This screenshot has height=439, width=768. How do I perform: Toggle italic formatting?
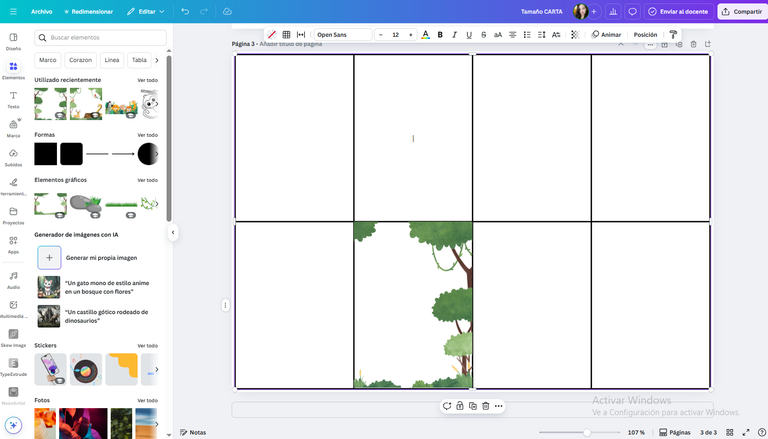(x=455, y=34)
